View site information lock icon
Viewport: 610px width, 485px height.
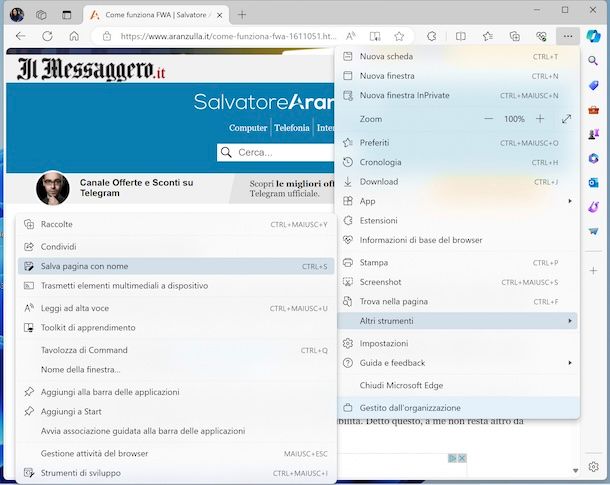(107, 36)
